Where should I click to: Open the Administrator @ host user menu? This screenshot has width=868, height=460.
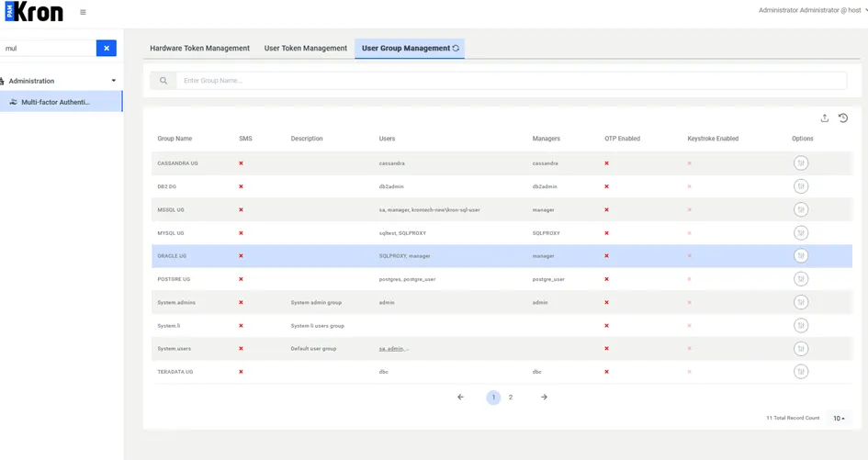(x=812, y=10)
